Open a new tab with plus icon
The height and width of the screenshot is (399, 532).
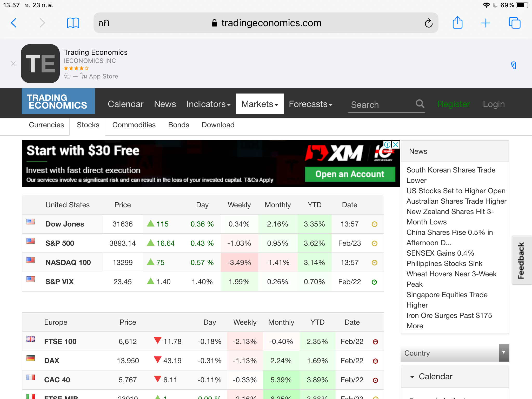pyautogui.click(x=486, y=23)
